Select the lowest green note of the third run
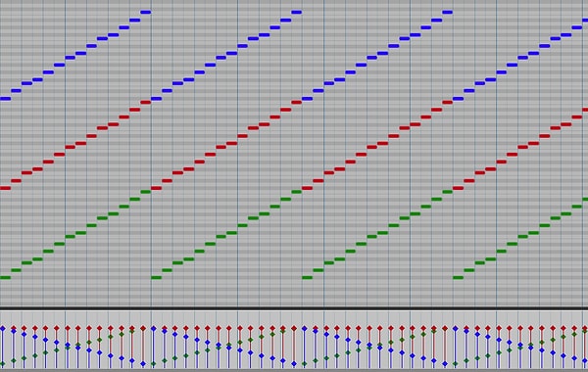The width and height of the screenshot is (588, 372). click(x=307, y=278)
